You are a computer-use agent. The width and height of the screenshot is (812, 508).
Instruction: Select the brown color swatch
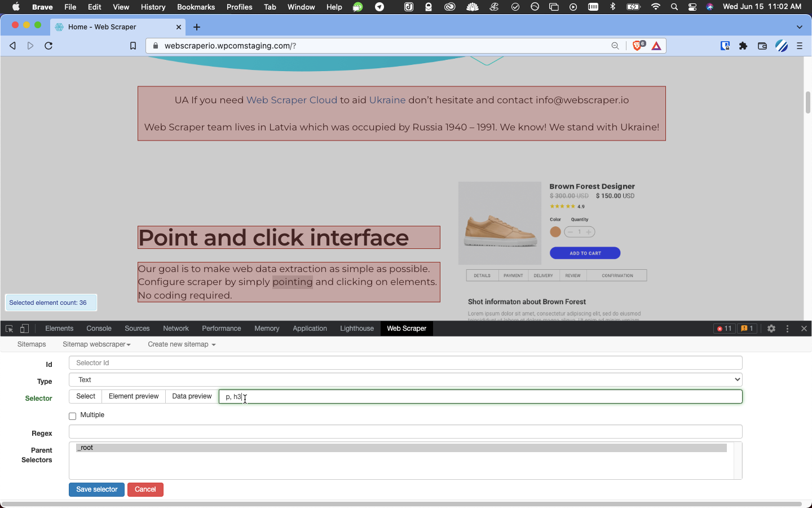[x=555, y=232]
